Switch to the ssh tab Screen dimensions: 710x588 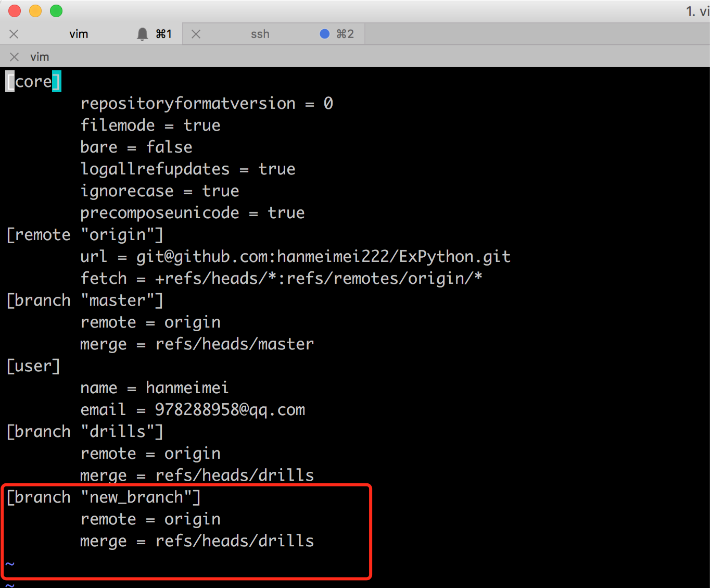click(260, 34)
